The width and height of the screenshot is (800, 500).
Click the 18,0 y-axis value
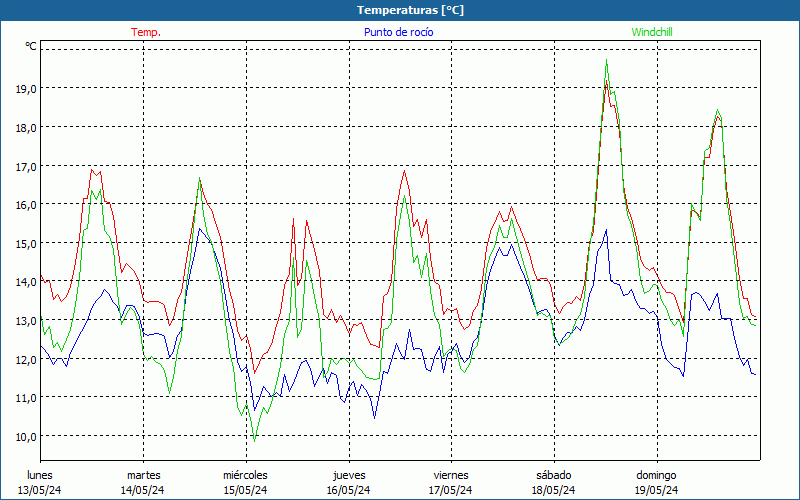click(x=27, y=128)
